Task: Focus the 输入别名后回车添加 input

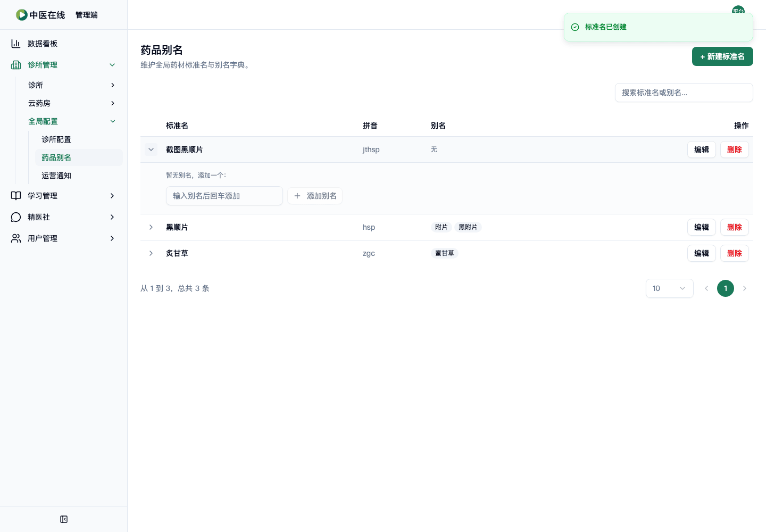Action: tap(224, 196)
